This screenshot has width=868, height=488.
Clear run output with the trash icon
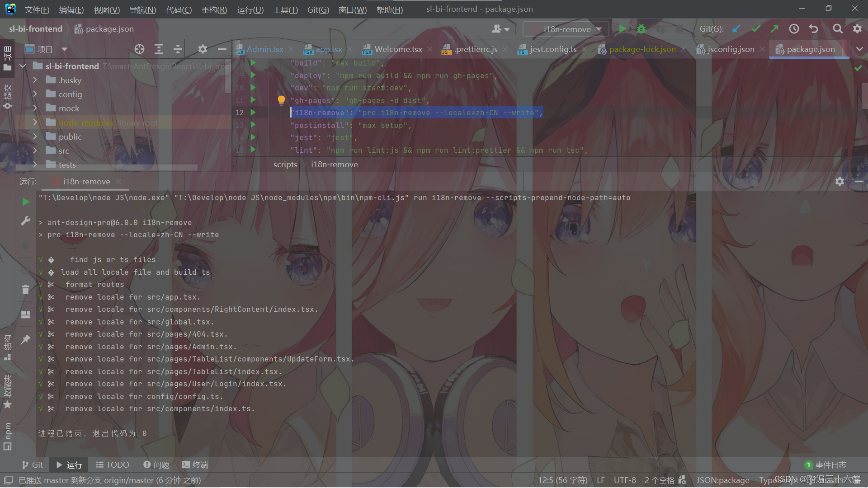pyautogui.click(x=26, y=289)
